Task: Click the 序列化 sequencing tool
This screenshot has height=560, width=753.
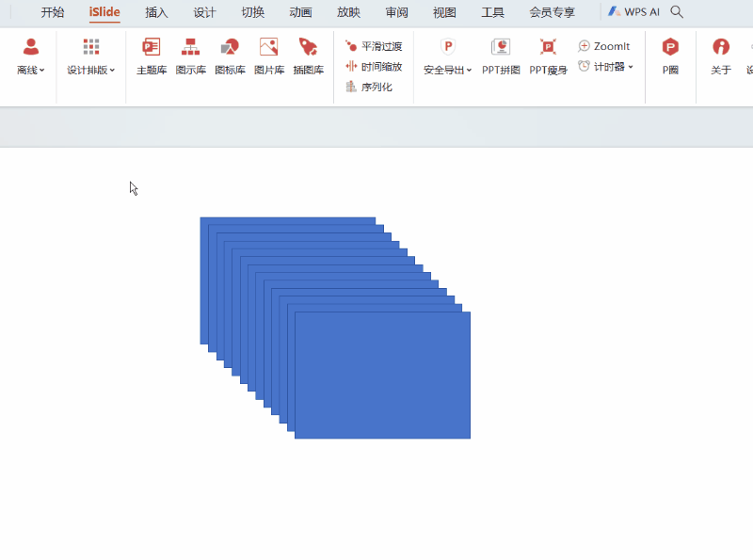Action: pyautogui.click(x=369, y=87)
